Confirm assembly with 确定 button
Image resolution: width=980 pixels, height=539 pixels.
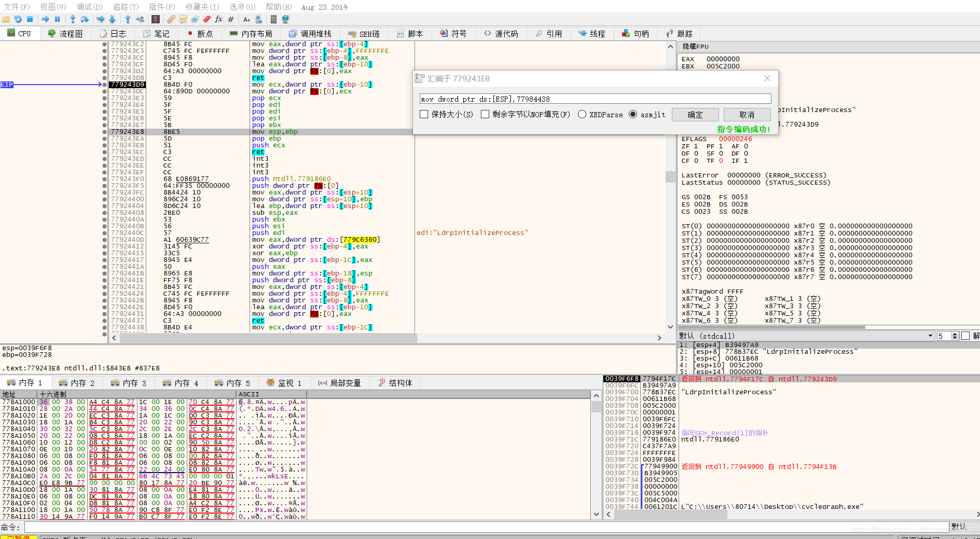pos(695,115)
